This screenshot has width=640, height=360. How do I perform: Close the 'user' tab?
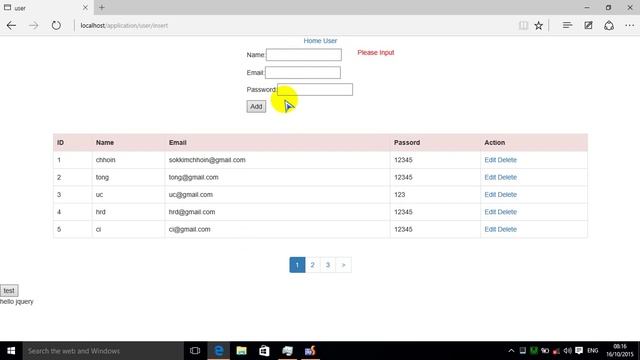coord(85,7)
